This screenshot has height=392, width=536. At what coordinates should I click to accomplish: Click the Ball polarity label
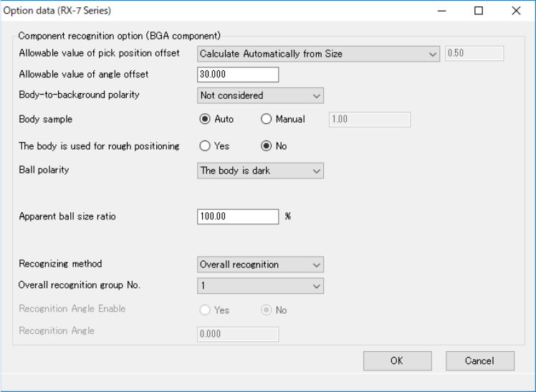(x=44, y=171)
